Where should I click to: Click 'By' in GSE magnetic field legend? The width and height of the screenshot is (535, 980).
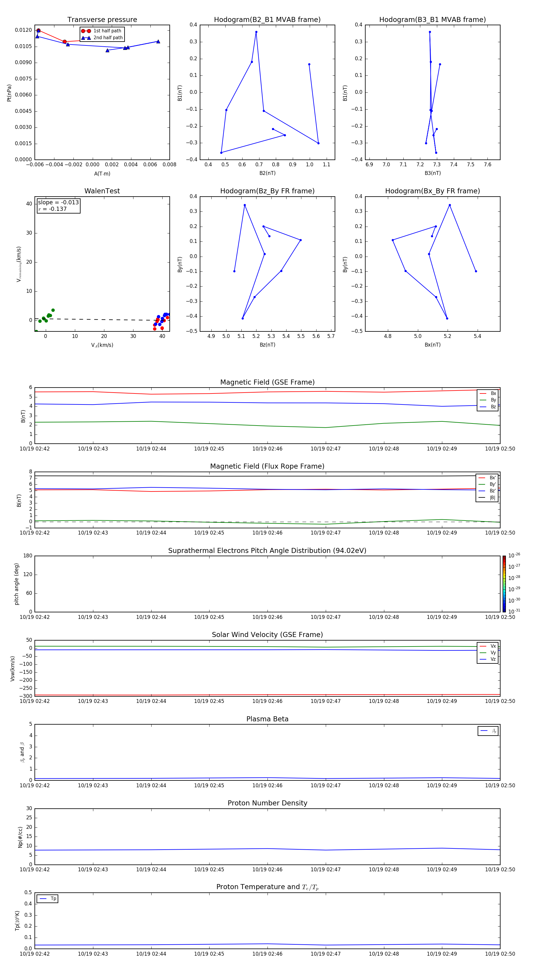(x=493, y=400)
